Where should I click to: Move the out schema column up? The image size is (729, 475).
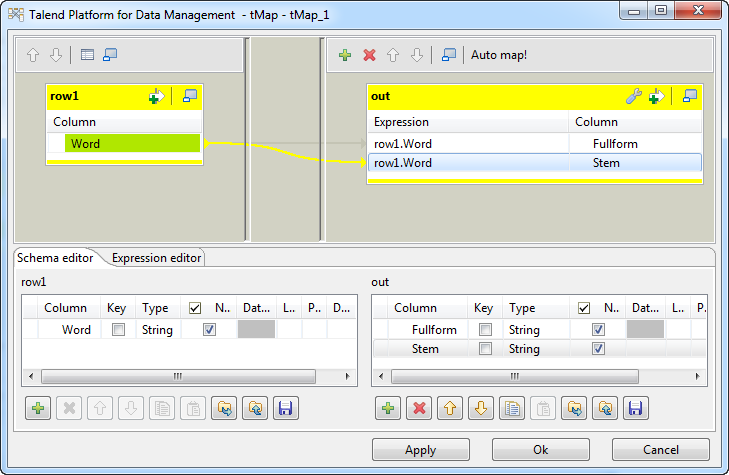point(450,408)
